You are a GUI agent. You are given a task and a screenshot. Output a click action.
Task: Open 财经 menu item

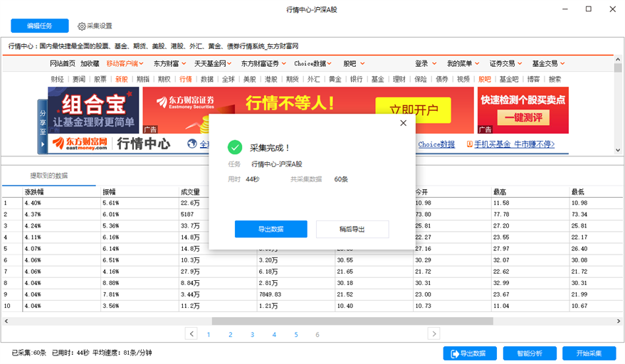58,79
